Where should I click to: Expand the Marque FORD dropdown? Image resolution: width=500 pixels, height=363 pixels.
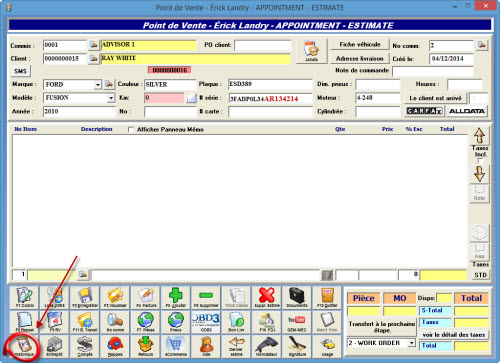[97, 85]
